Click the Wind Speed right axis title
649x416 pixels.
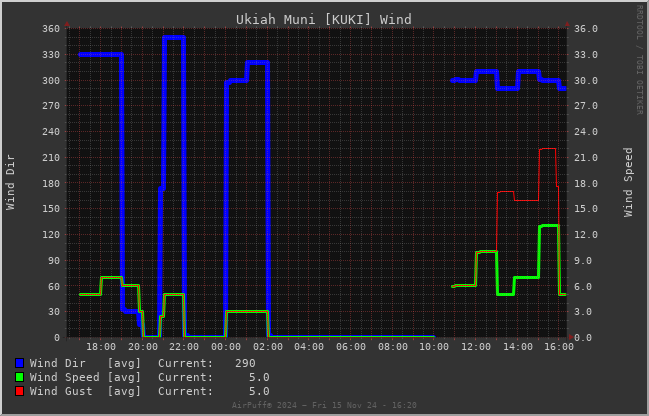pyautogui.click(x=628, y=182)
